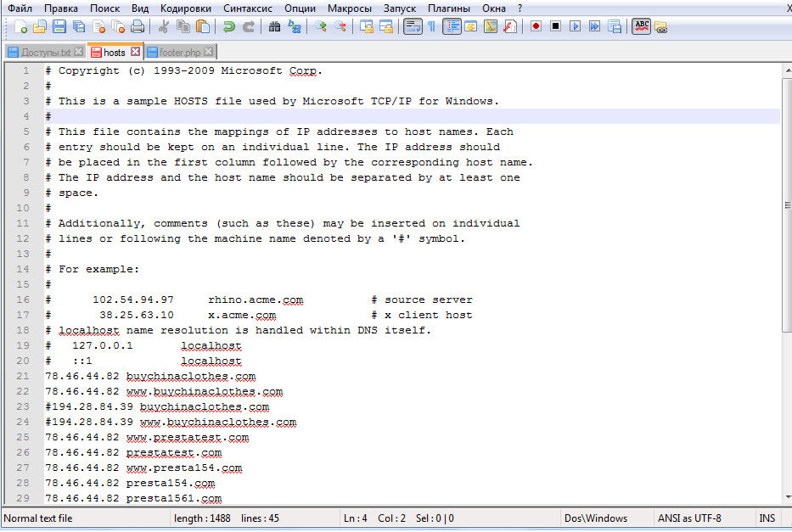
Task: Click line number 21 in margin
Action: (x=23, y=376)
